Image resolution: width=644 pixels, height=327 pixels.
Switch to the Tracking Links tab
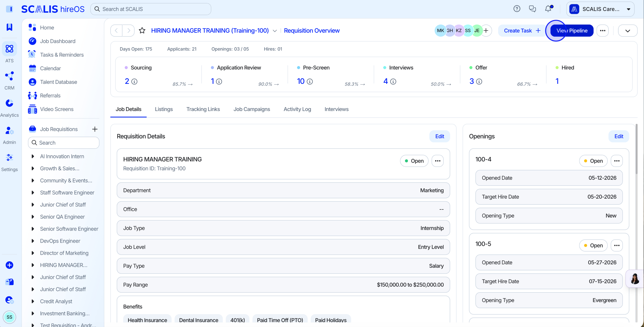click(203, 109)
